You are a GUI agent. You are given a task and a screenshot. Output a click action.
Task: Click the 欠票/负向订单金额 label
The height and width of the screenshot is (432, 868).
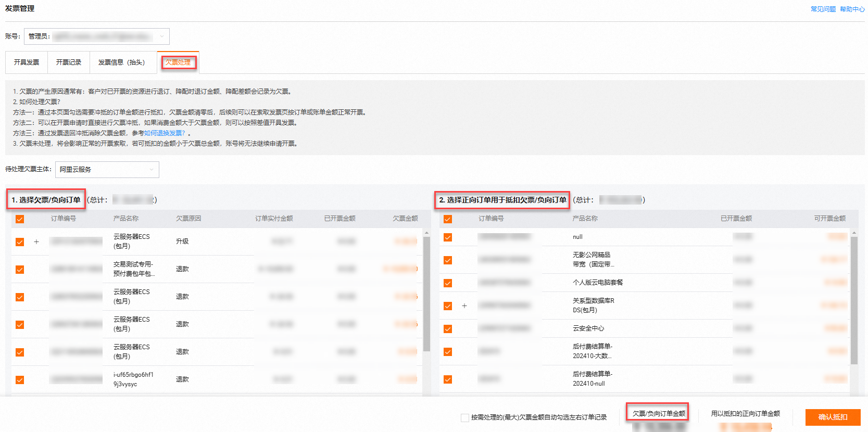659,414
